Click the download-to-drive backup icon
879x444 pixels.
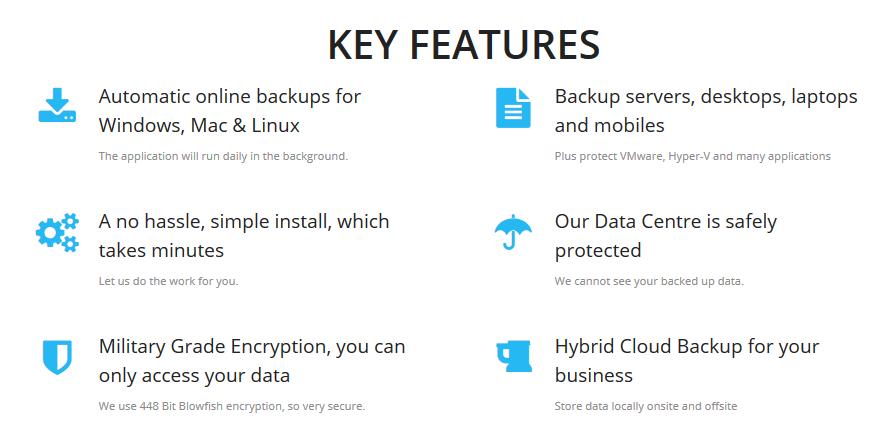[x=57, y=105]
